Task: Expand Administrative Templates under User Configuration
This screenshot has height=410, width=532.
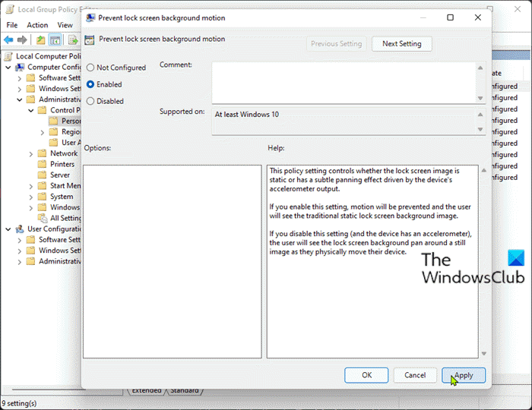Action: 19,262
